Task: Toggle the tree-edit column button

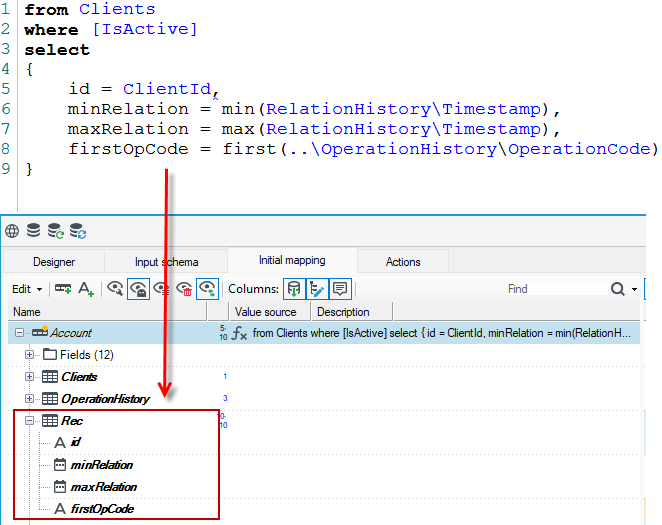Action: [317, 289]
